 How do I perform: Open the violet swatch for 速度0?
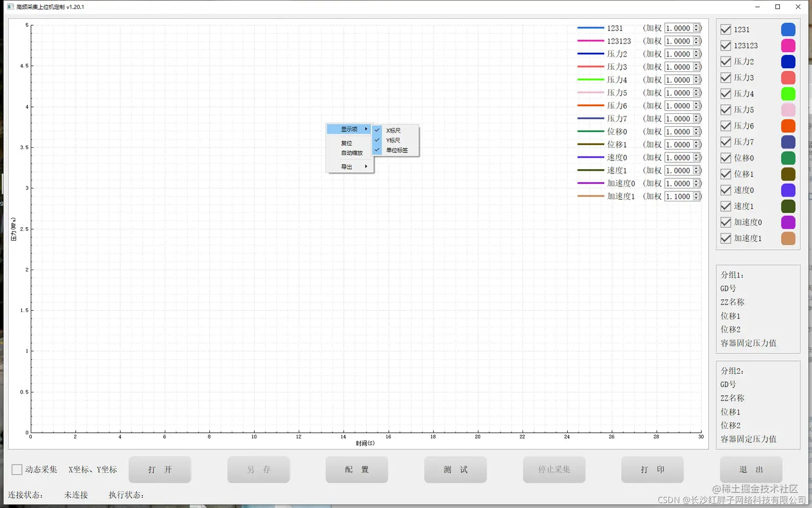[788, 190]
